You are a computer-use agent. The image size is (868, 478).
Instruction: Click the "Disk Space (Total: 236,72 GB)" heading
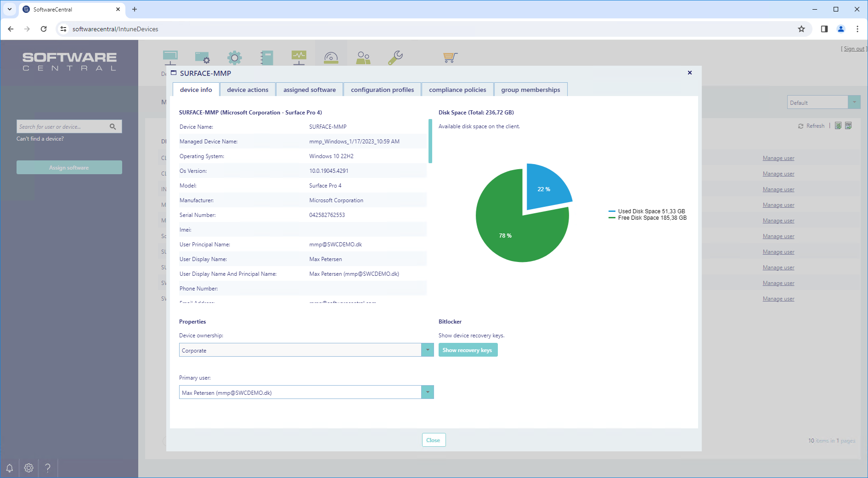tap(476, 113)
